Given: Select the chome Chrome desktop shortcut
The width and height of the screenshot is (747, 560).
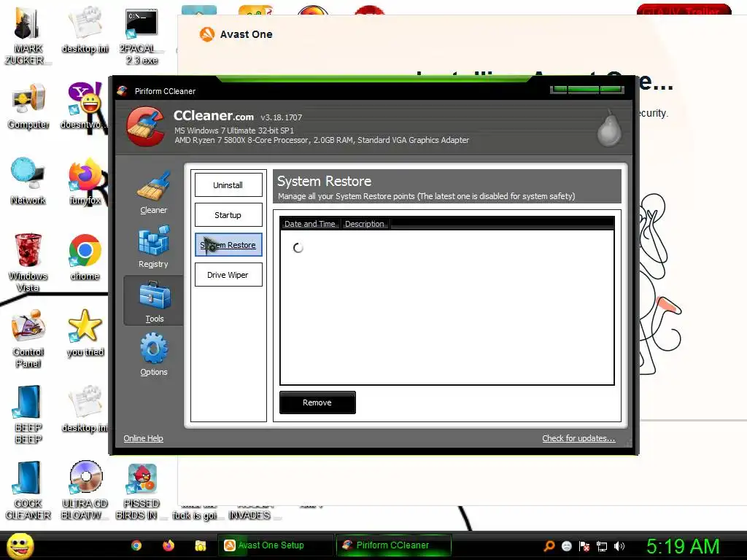Looking at the screenshot, I should pos(85,257).
